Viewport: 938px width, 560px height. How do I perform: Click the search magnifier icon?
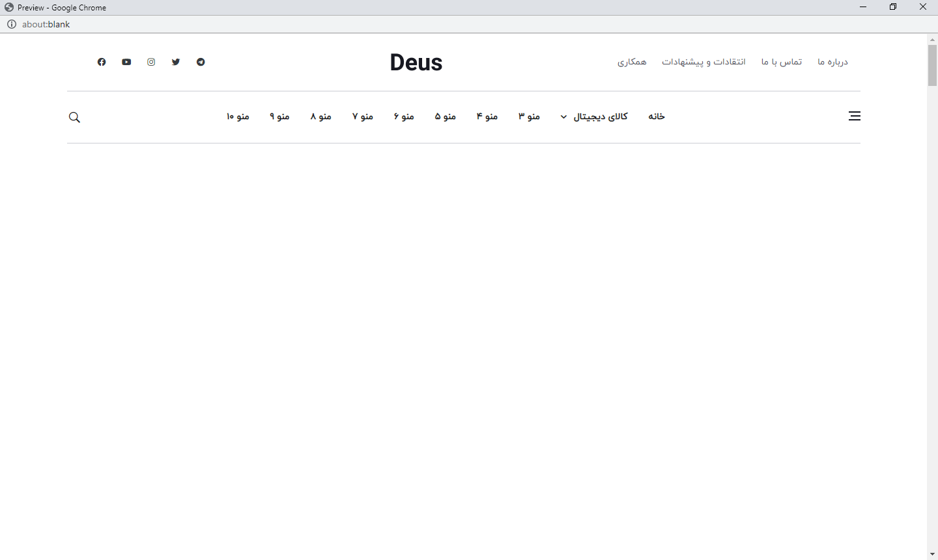coord(74,117)
